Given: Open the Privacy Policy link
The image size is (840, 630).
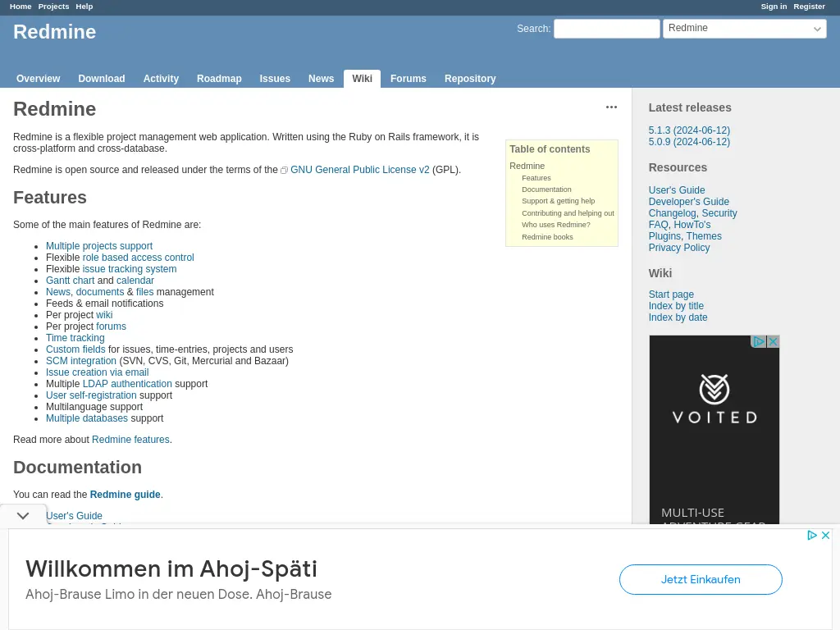Looking at the screenshot, I should click(x=678, y=248).
